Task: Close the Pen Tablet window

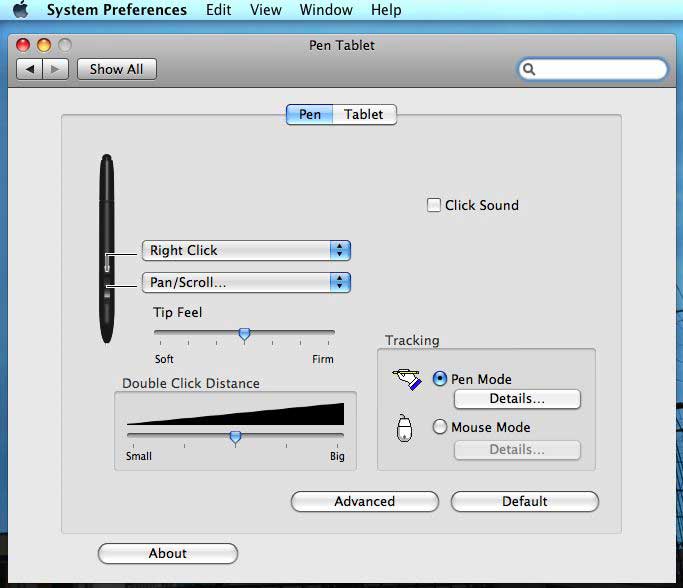Action: (23, 45)
